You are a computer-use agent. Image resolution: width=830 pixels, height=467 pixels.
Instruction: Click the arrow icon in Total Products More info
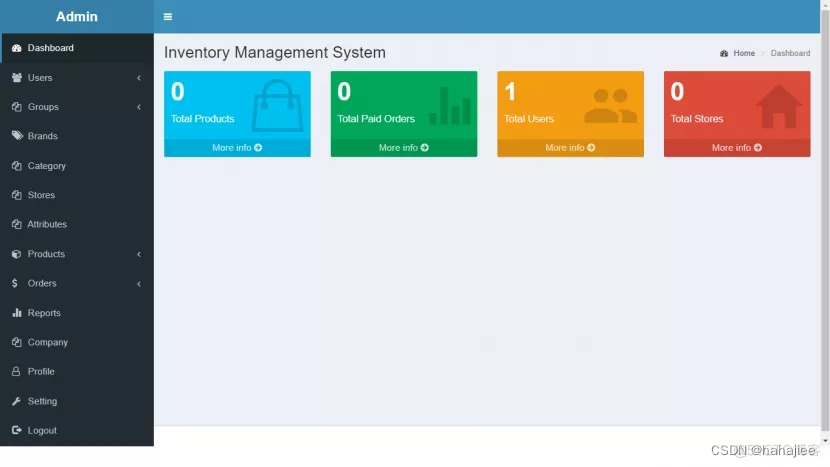coord(258,148)
